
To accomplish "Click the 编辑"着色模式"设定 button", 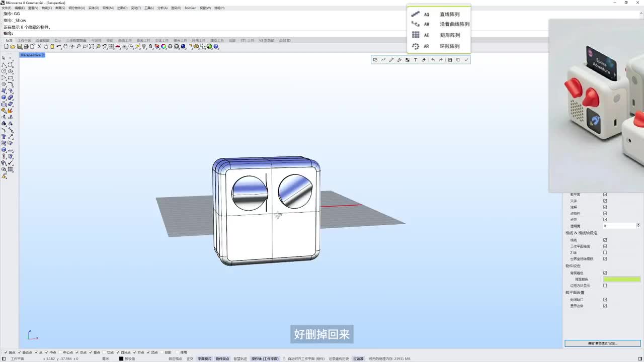I will pyautogui.click(x=603, y=343).
